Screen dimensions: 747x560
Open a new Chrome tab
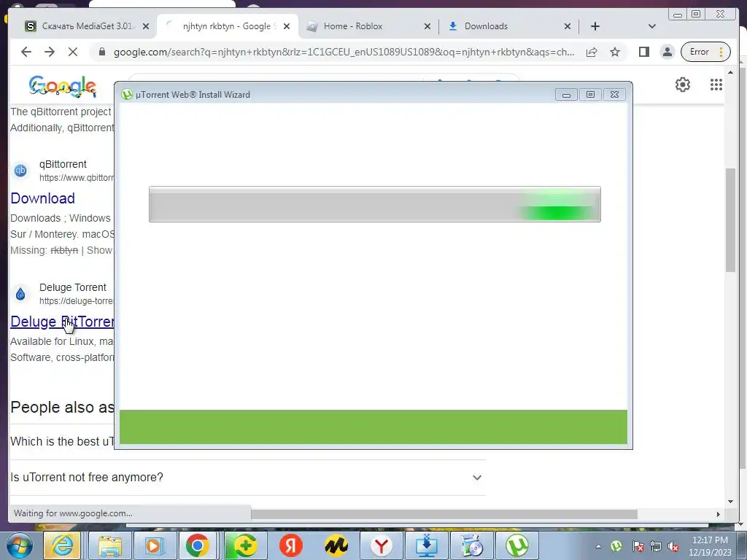(595, 26)
